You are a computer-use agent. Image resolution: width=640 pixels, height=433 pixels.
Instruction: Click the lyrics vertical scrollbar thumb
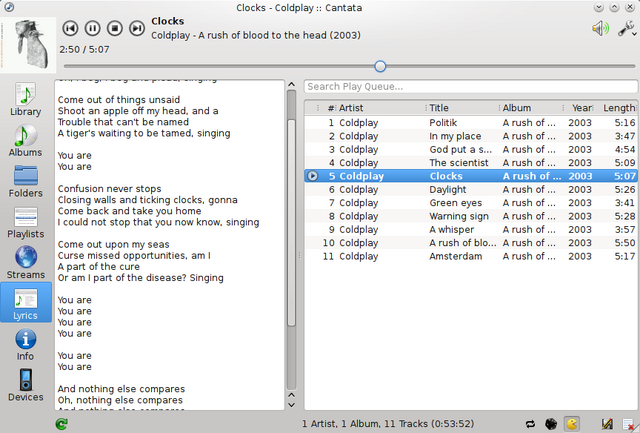291,222
